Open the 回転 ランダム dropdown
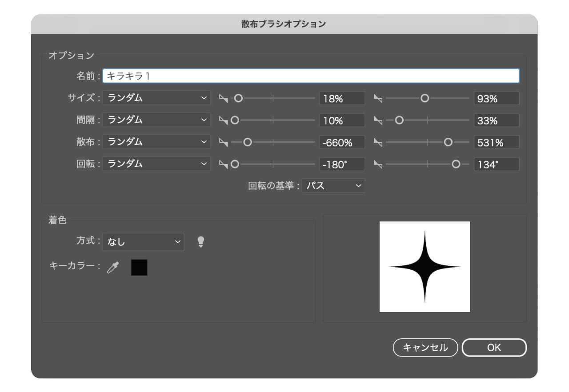The image size is (569, 392). click(156, 164)
